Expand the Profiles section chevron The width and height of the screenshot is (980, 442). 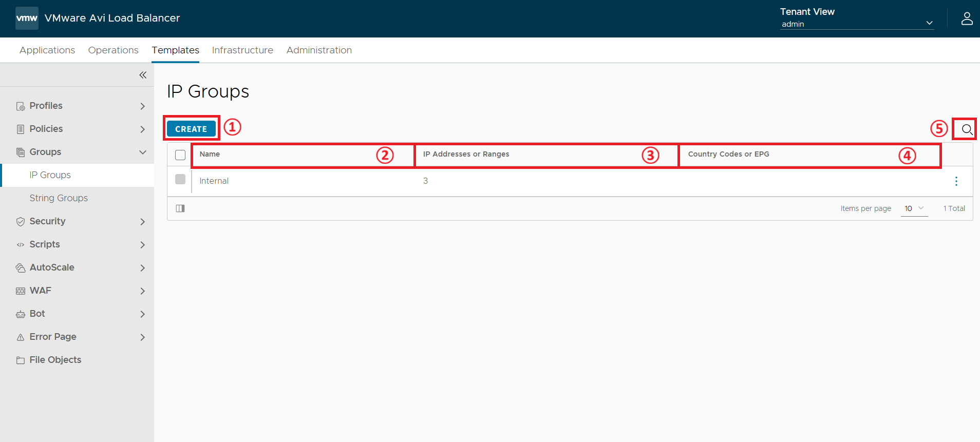(x=143, y=106)
